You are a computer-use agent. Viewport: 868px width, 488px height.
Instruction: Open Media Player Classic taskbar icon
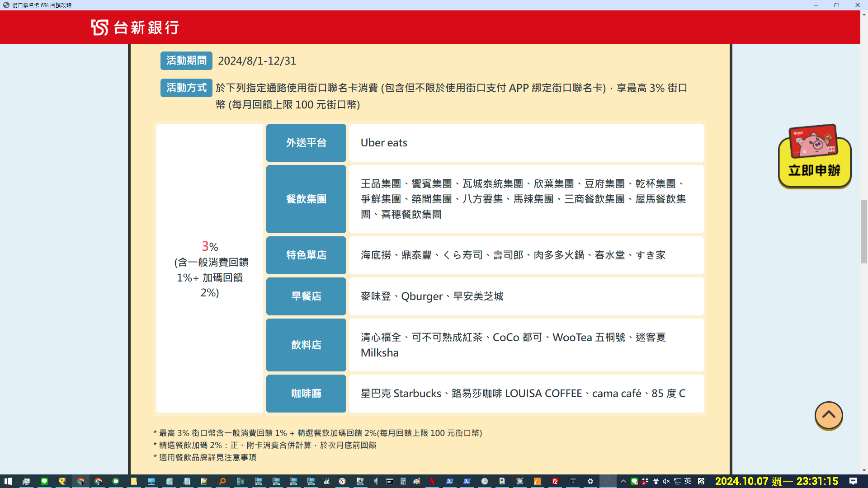tap(326, 481)
